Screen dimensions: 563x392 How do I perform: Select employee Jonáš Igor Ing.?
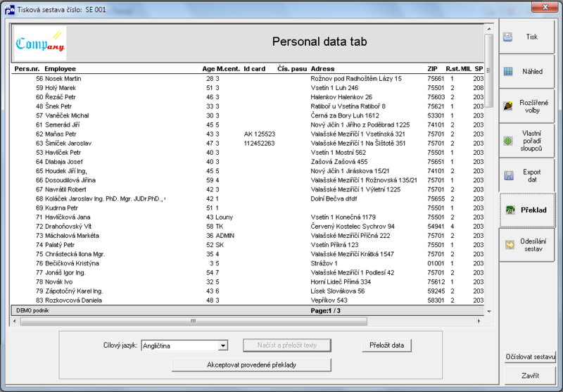click(x=65, y=273)
